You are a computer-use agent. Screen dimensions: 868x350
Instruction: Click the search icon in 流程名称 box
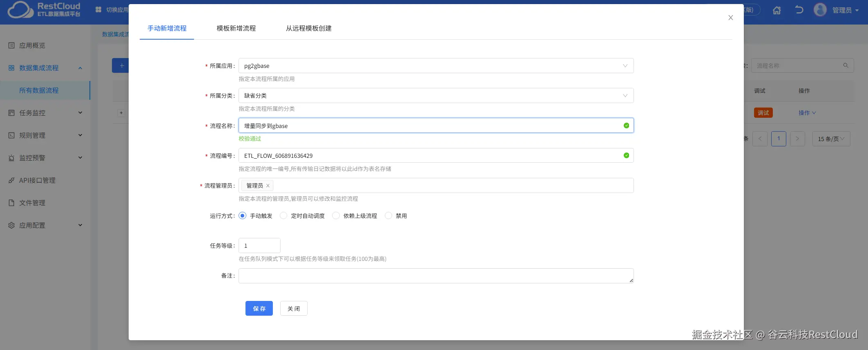pos(846,65)
